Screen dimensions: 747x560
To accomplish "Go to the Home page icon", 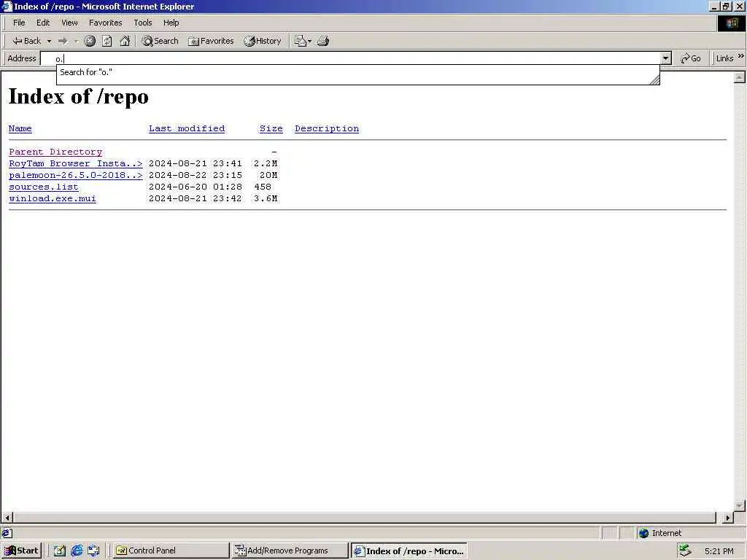I will [x=125, y=41].
